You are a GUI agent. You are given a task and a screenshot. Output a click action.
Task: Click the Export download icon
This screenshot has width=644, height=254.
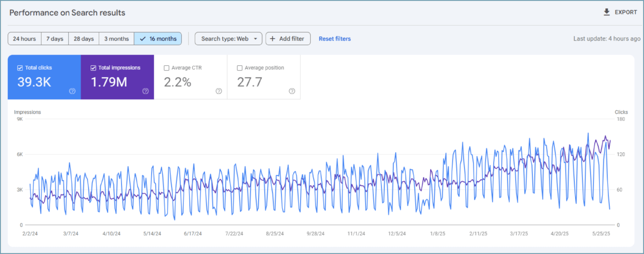pyautogui.click(x=607, y=12)
